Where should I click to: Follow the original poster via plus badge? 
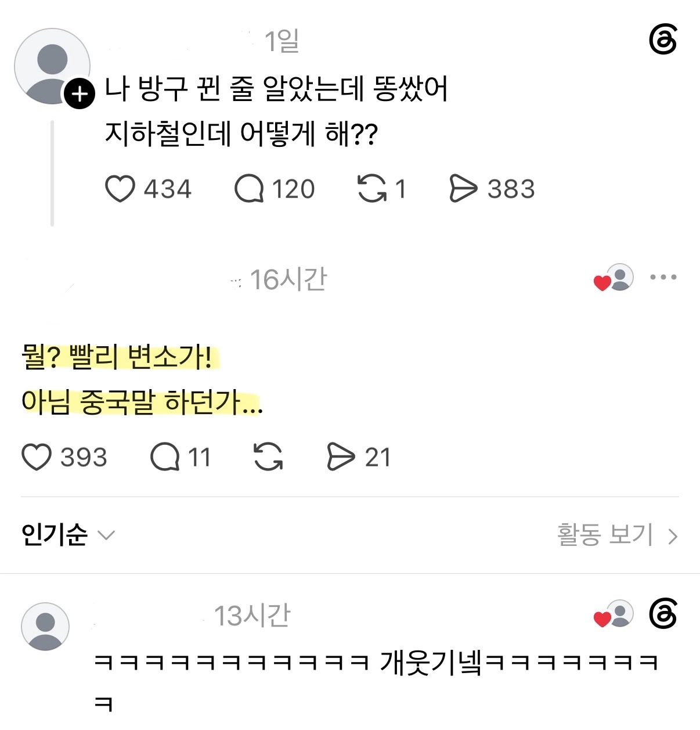pos(79,94)
